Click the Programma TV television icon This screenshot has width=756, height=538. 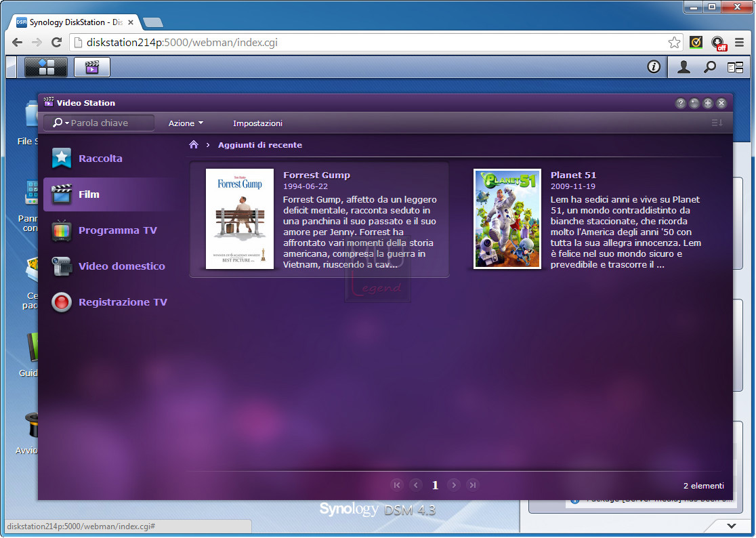point(62,230)
